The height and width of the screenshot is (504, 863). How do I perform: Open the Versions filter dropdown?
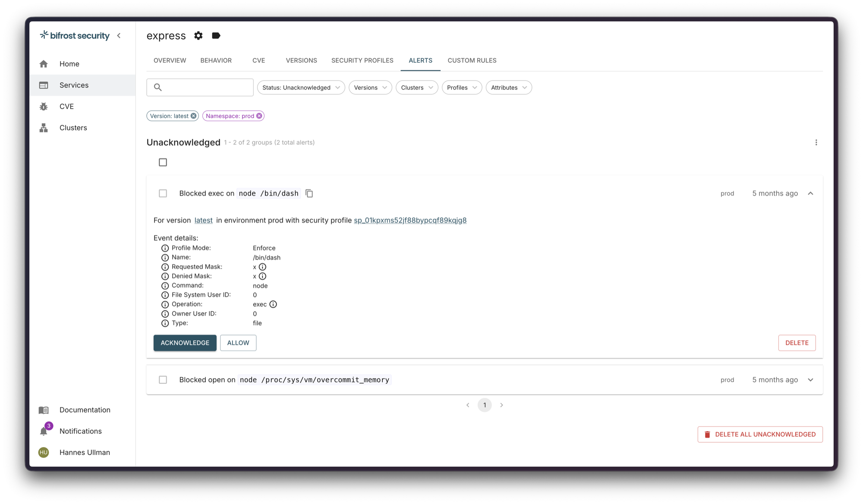370,88
